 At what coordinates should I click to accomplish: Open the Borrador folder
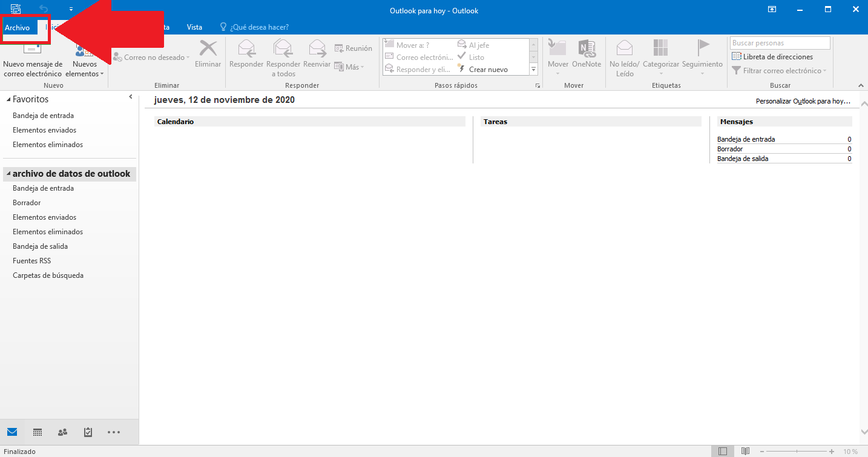click(27, 203)
